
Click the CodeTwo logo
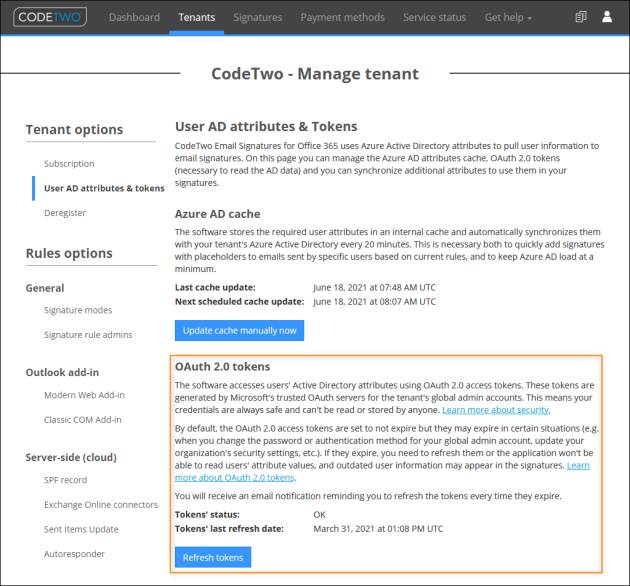point(50,17)
